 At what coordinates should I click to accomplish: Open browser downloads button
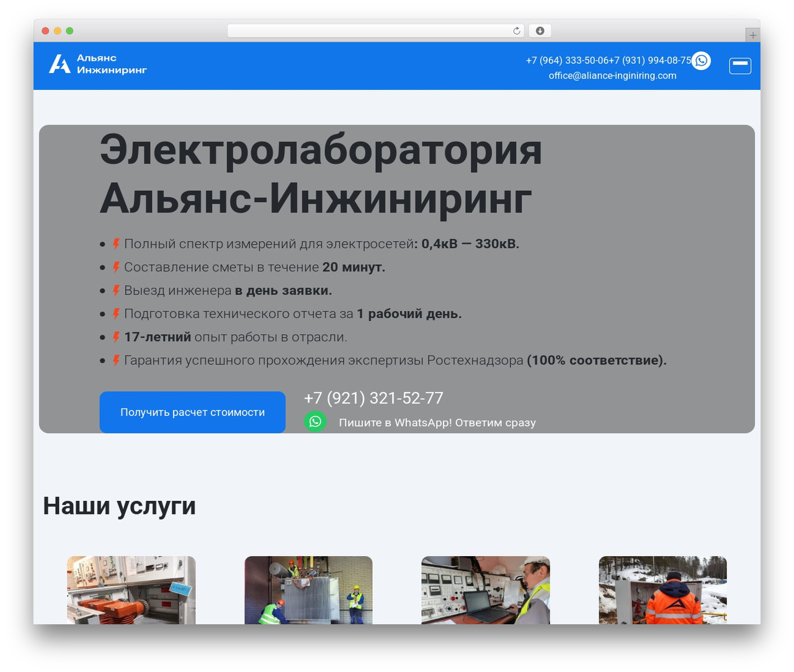click(x=540, y=31)
